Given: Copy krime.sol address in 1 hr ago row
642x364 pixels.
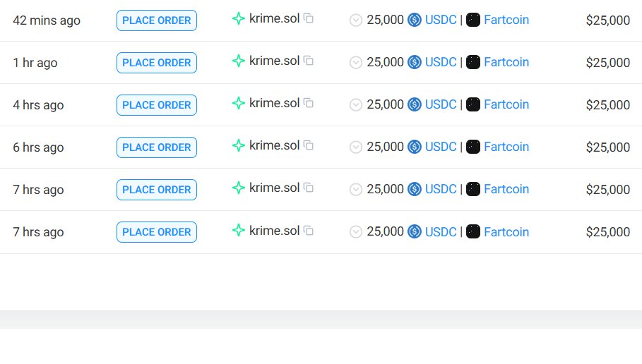Looking at the screenshot, I should click(x=309, y=61).
